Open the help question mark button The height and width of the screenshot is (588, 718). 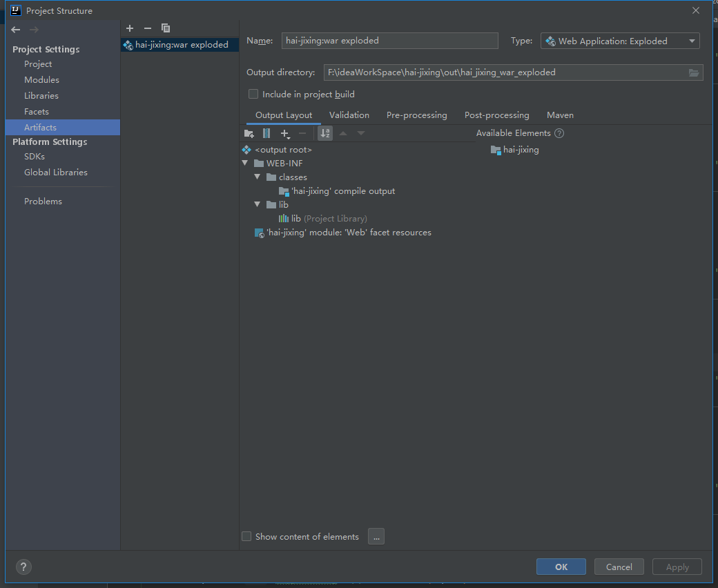point(23,567)
